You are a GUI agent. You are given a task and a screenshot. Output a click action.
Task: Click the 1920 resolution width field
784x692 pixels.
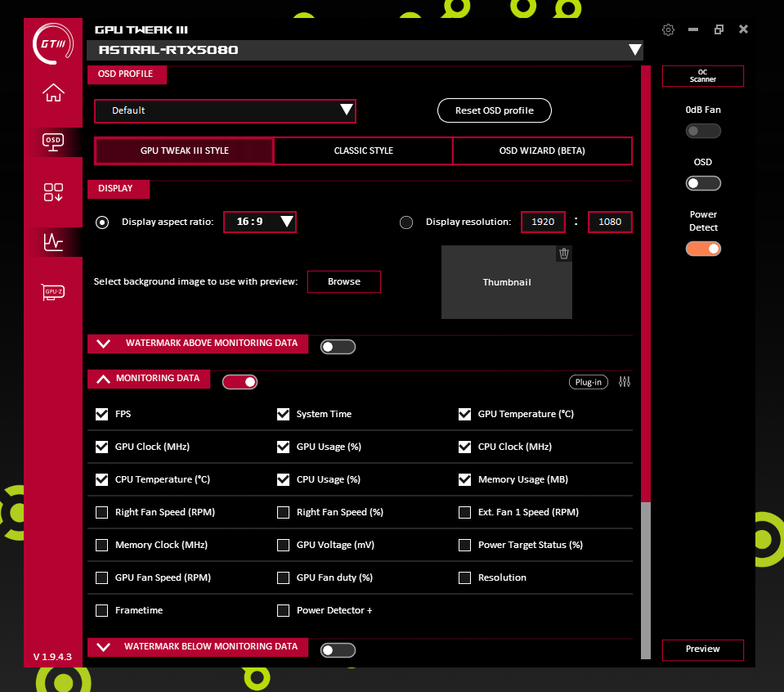[543, 222]
